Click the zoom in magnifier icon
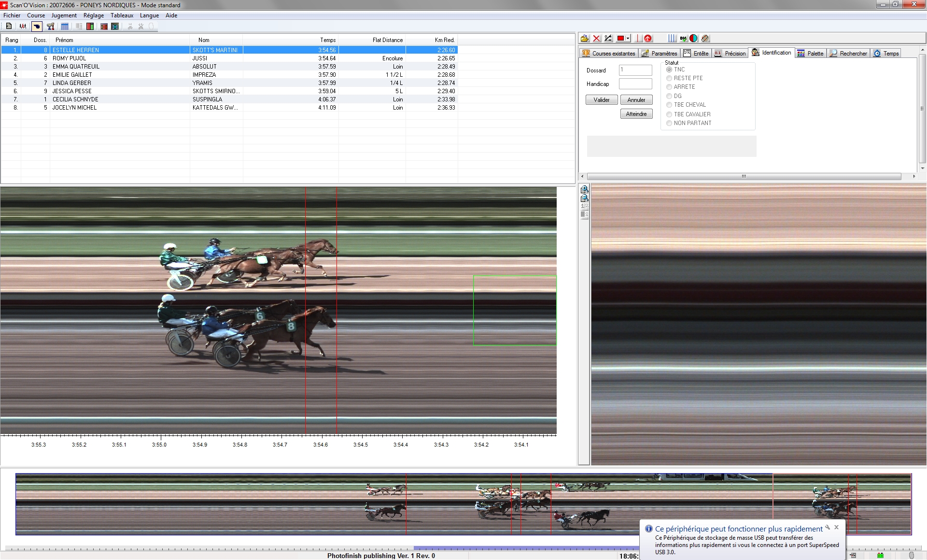Image resolution: width=927 pixels, height=560 pixels. pos(584,189)
